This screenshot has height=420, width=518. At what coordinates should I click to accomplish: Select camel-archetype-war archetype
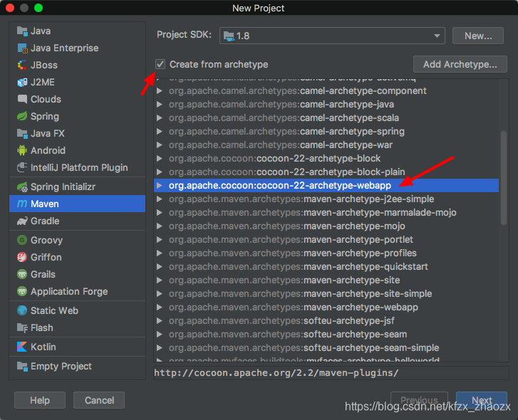(x=326, y=145)
